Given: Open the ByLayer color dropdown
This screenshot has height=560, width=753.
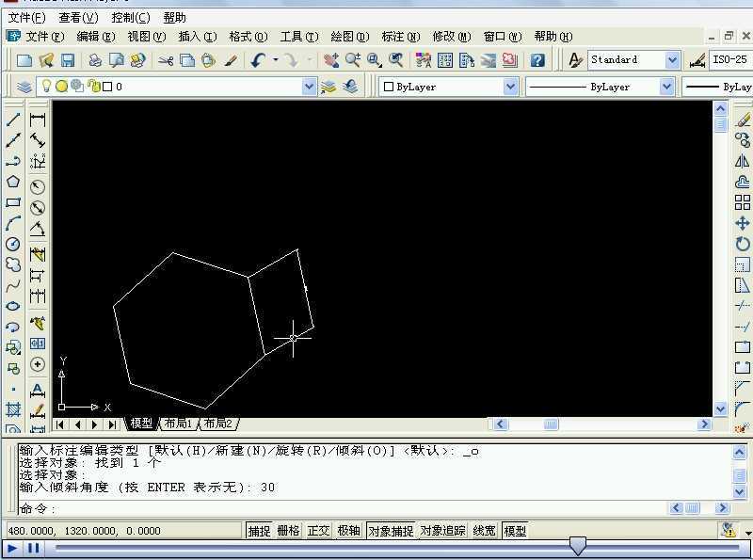Looking at the screenshot, I should click(x=510, y=87).
